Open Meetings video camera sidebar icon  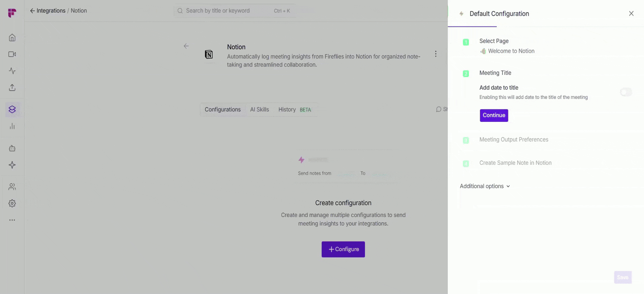click(12, 54)
